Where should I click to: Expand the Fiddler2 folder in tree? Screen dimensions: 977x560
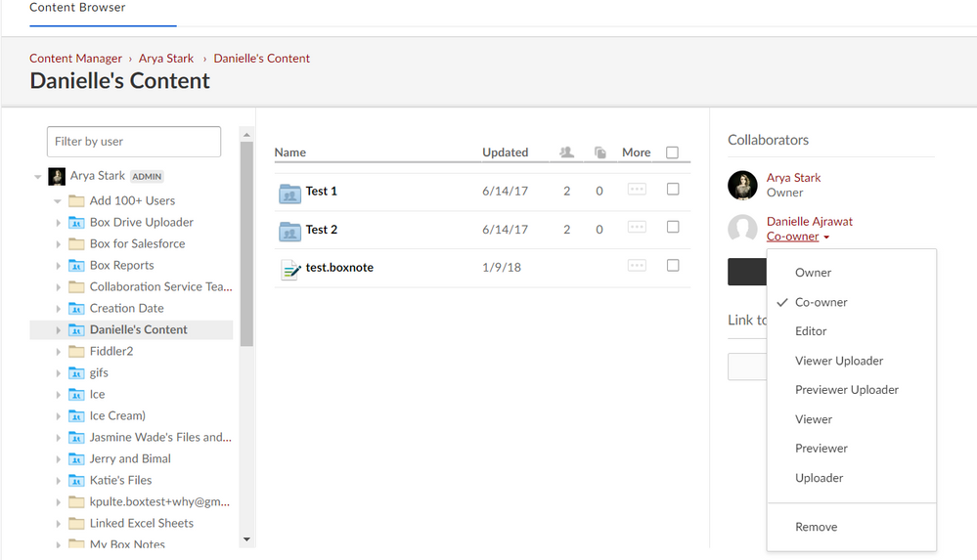pyautogui.click(x=59, y=352)
